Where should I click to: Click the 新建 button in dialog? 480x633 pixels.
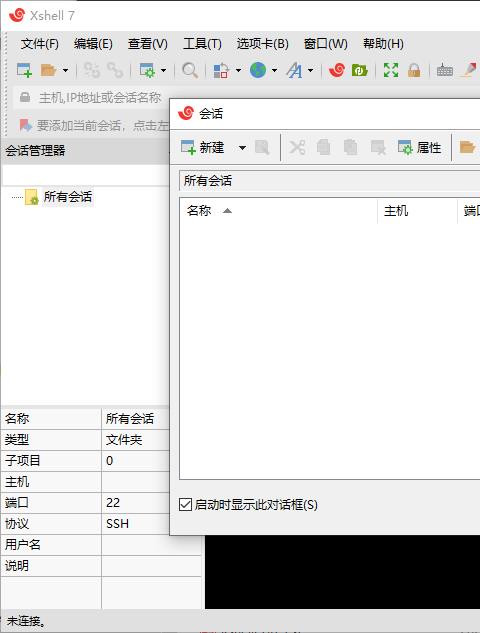203,148
